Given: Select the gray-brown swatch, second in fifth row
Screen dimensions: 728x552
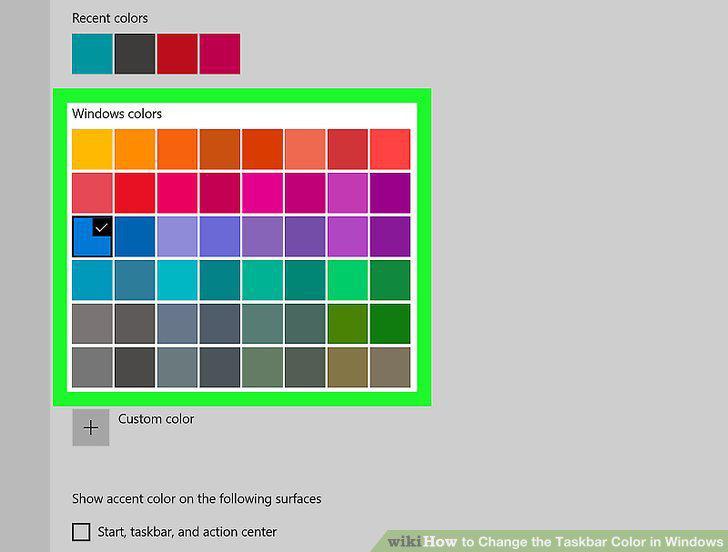Looking at the screenshot, I should click(135, 324).
